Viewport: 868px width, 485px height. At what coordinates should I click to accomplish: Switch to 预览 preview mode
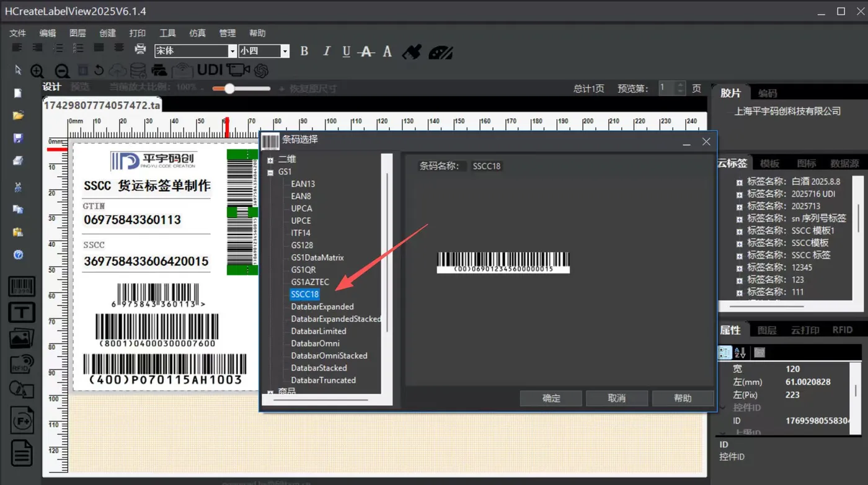tap(80, 87)
